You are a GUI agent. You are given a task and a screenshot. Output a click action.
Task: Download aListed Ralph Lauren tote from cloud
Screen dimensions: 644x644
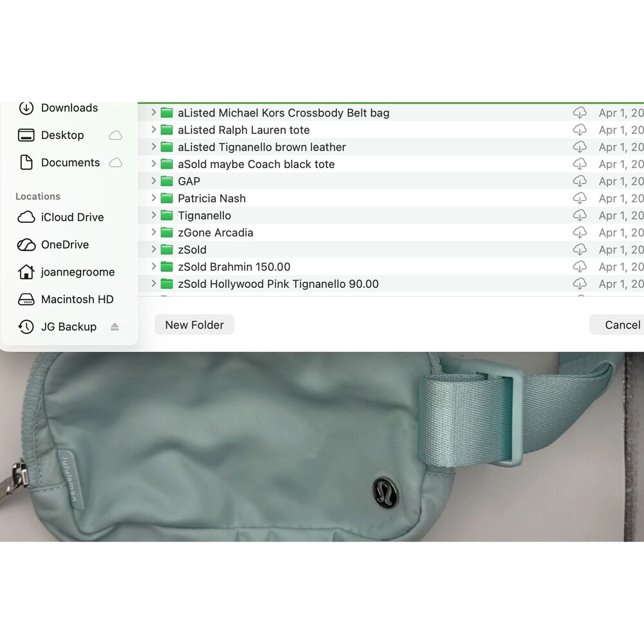pos(580,130)
